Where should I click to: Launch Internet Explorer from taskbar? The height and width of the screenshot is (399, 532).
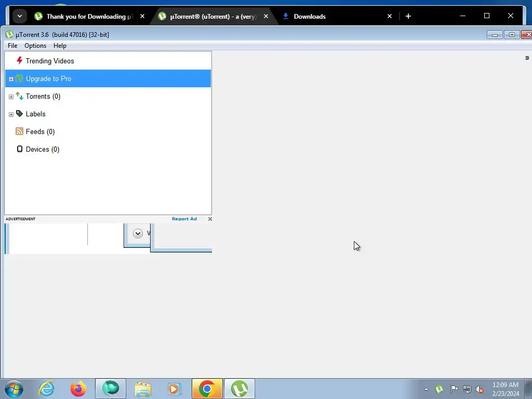tap(46, 389)
